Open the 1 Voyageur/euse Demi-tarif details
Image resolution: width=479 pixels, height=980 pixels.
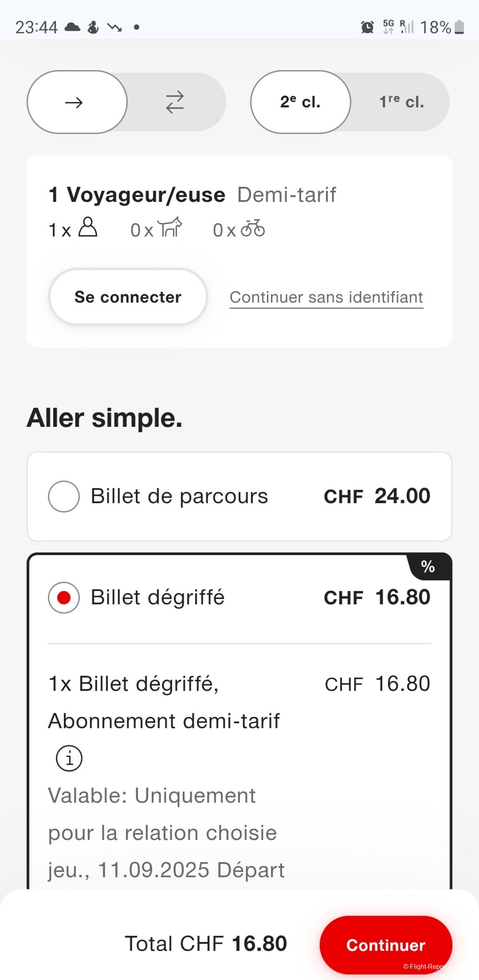192,195
